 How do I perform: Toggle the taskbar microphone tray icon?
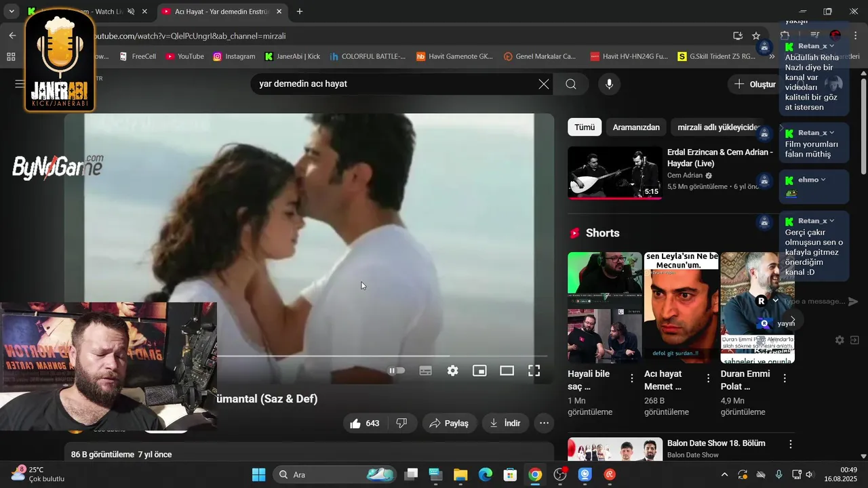coord(778,474)
